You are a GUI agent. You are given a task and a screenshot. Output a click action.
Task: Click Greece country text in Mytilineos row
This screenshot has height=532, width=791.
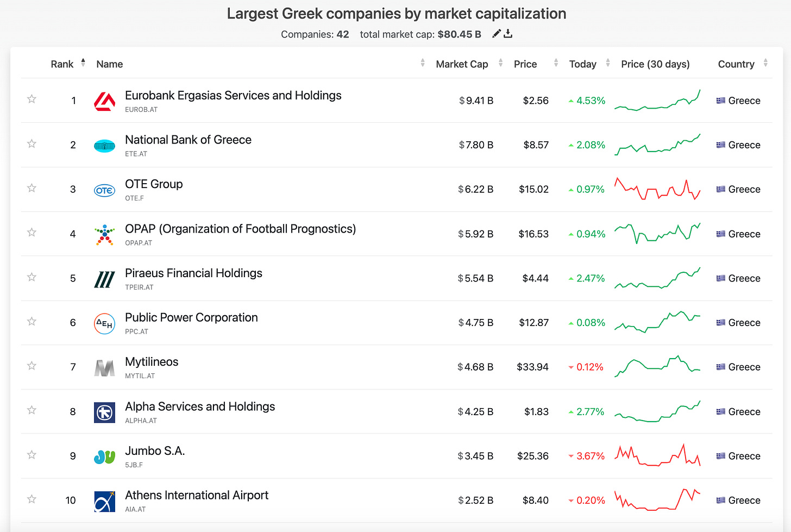744,367
